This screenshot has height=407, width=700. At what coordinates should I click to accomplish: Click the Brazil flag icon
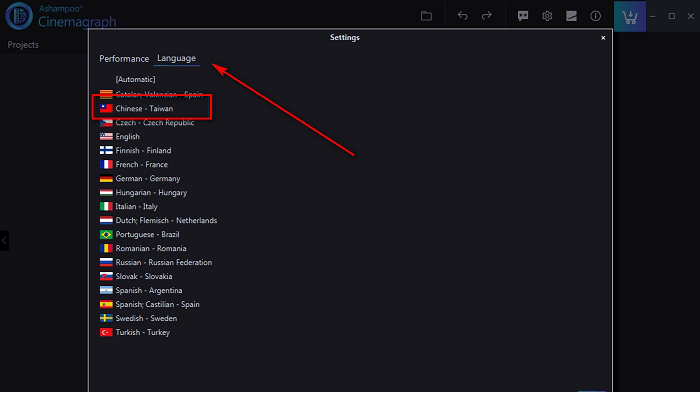point(106,234)
